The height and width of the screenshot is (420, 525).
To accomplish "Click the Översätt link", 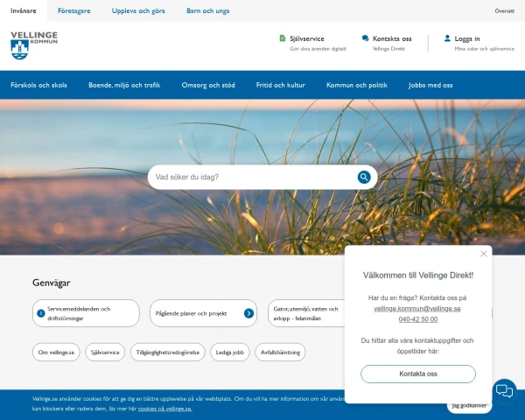I will 504,11.
